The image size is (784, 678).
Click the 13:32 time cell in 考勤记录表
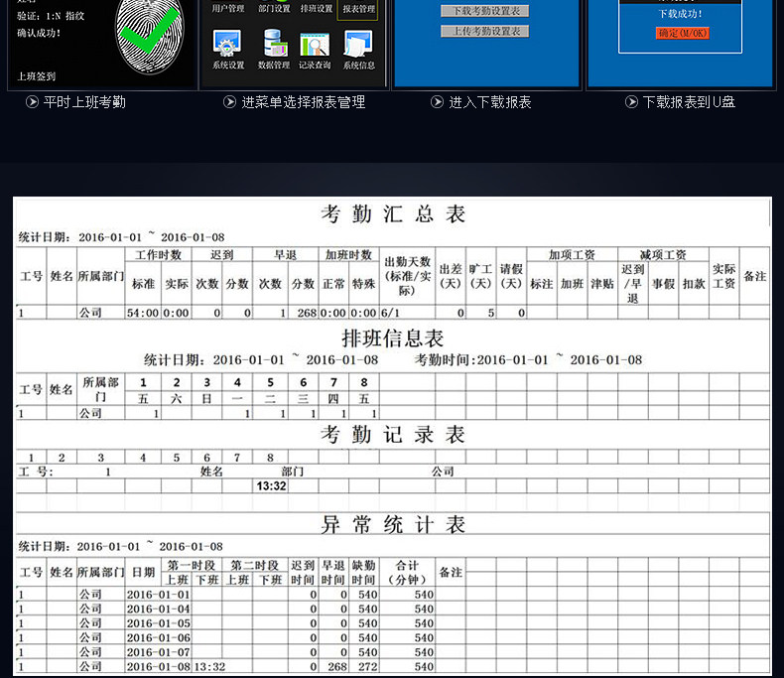click(271, 486)
